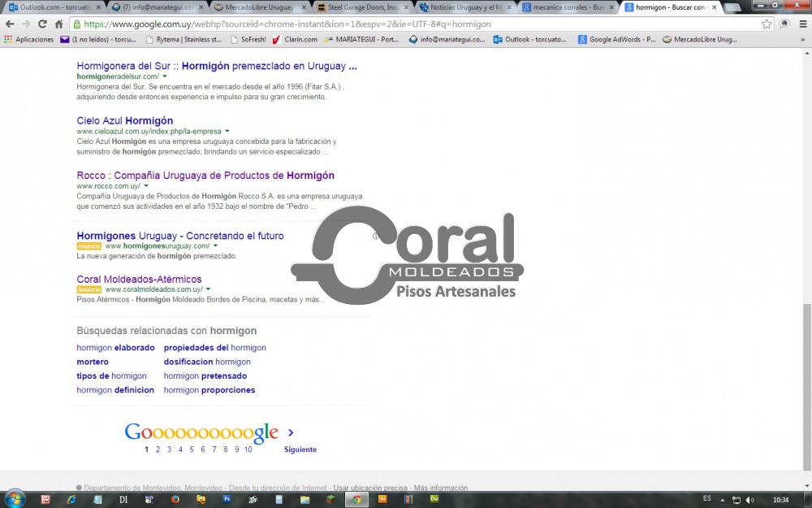The height and width of the screenshot is (508, 812).
Task: Open the SoFresh! bookmark
Action: point(248,39)
